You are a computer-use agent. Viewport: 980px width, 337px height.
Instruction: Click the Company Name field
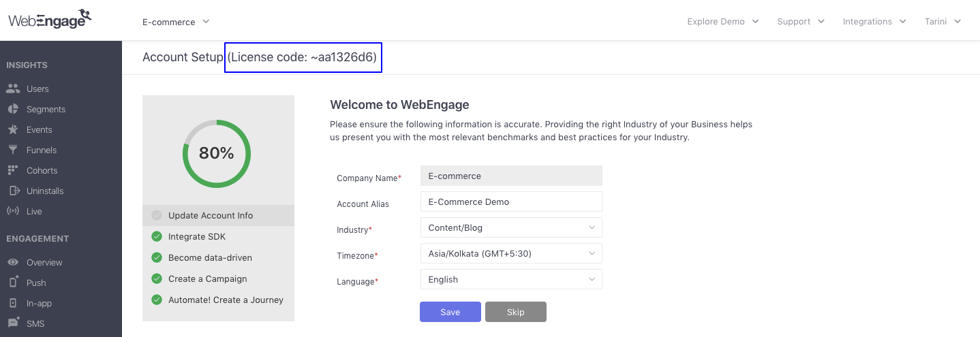511,176
